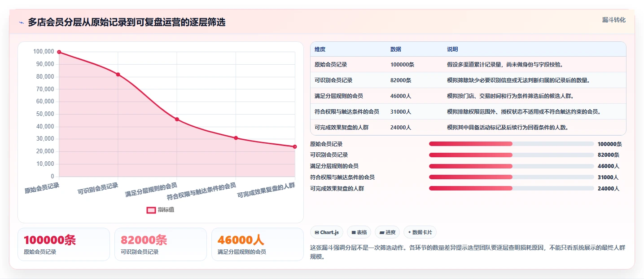Click the legend color box for 指标值
This screenshot has width=644, height=279.
(152, 210)
